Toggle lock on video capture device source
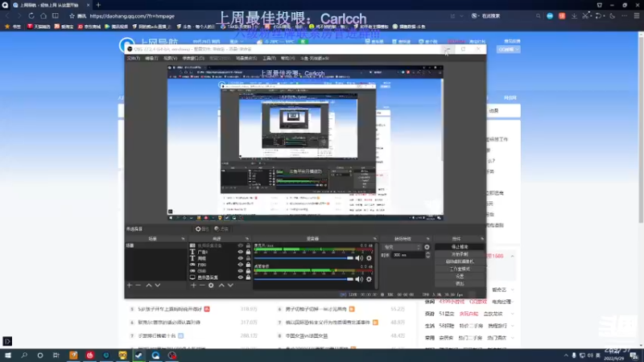Image resolution: width=644 pixels, height=362 pixels. pos(248,245)
